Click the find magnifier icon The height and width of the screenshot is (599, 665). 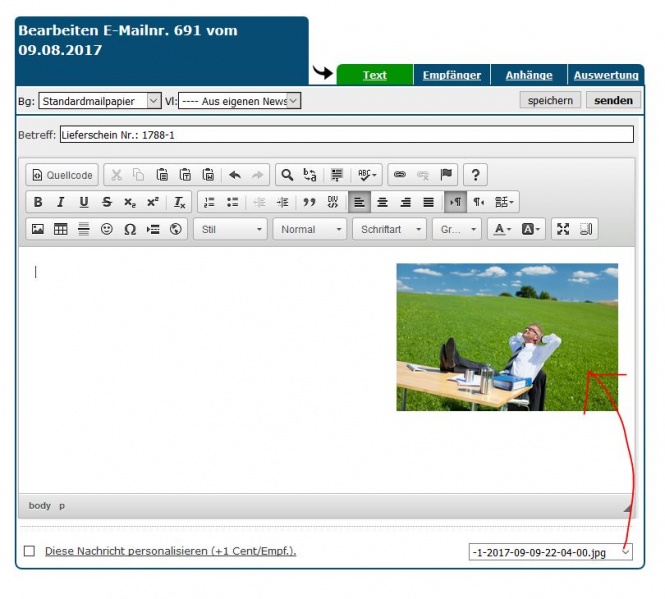287,175
